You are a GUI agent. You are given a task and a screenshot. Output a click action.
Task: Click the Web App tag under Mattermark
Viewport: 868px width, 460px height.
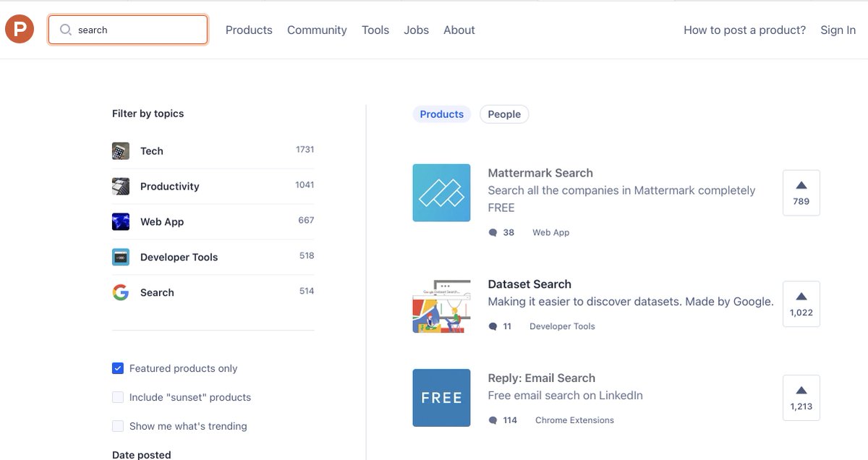coord(551,232)
